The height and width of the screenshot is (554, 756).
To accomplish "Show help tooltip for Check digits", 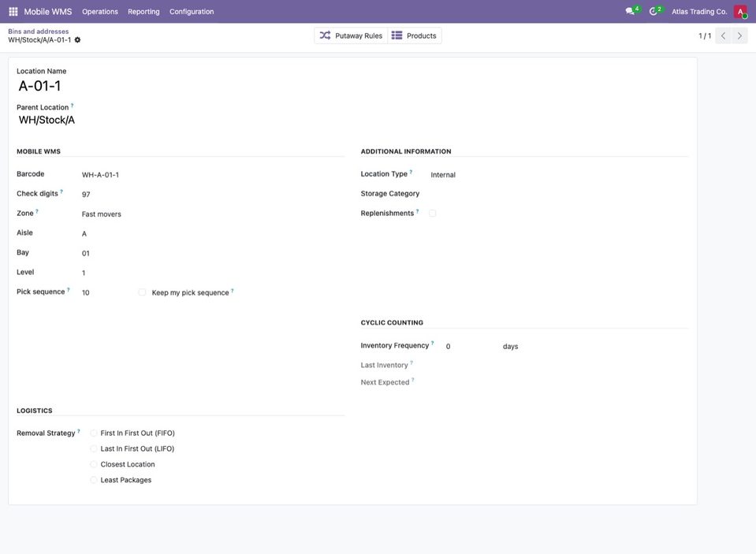I will coord(61,191).
